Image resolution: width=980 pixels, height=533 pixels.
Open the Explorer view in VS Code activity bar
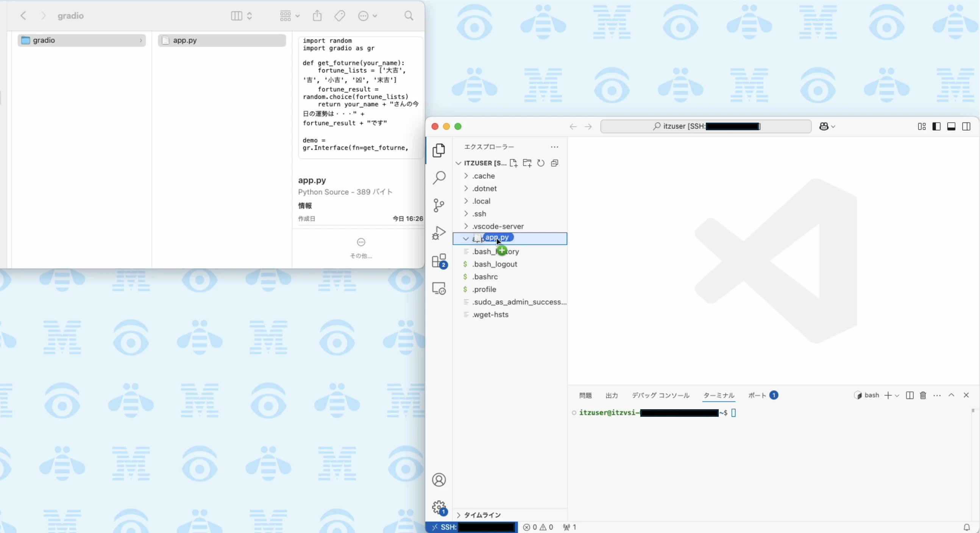click(439, 150)
